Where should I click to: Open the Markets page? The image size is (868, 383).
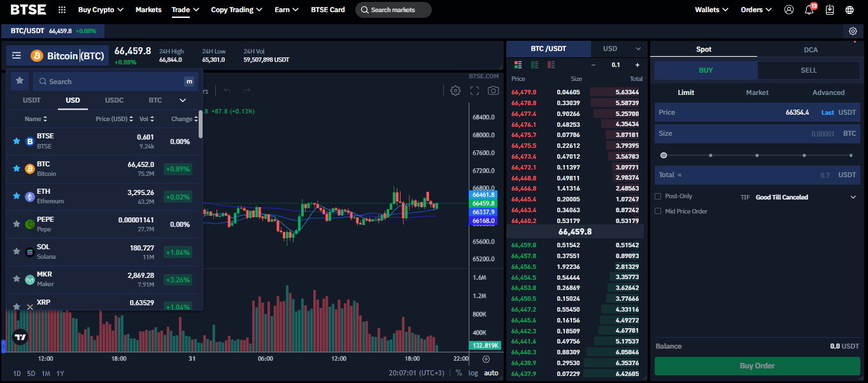click(148, 10)
